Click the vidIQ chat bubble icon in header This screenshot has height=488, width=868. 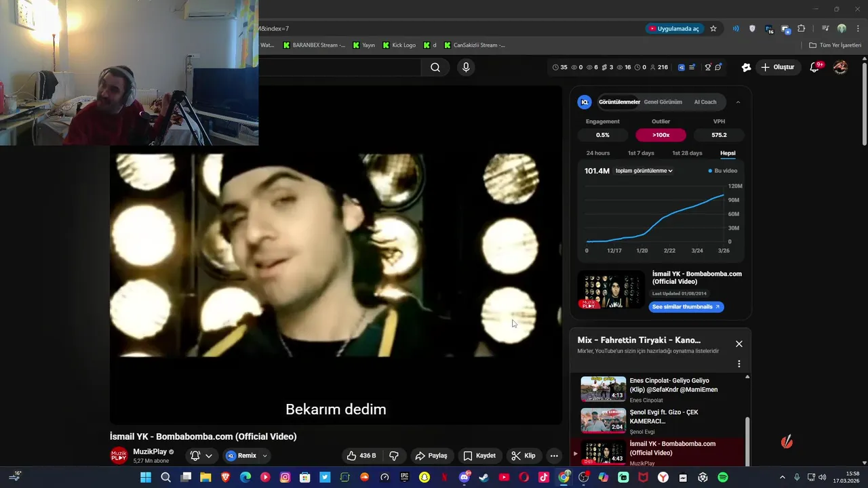coord(718,67)
